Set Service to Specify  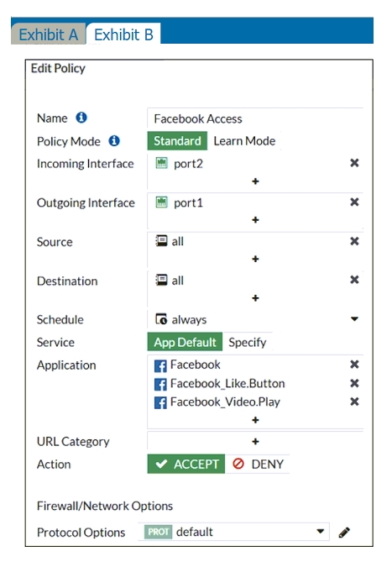click(248, 342)
